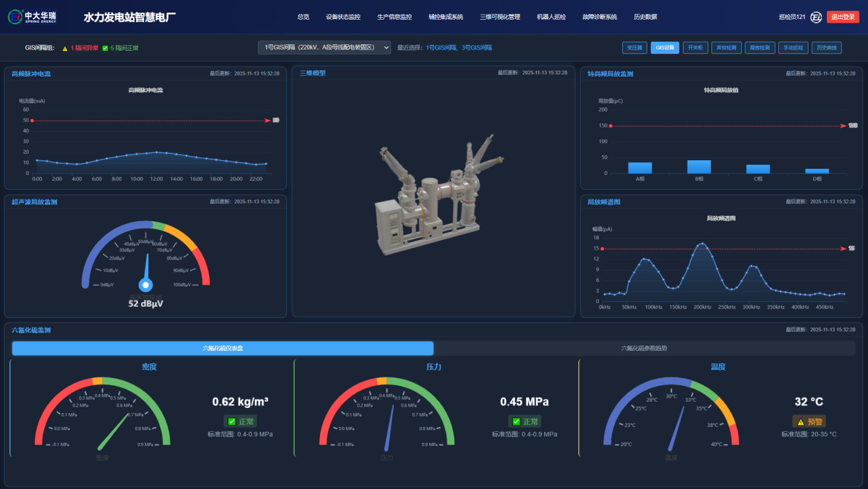This screenshot has height=489, width=868.
Task: Click the green checkbox next to 5 隔间正常
Action: [x=105, y=48]
